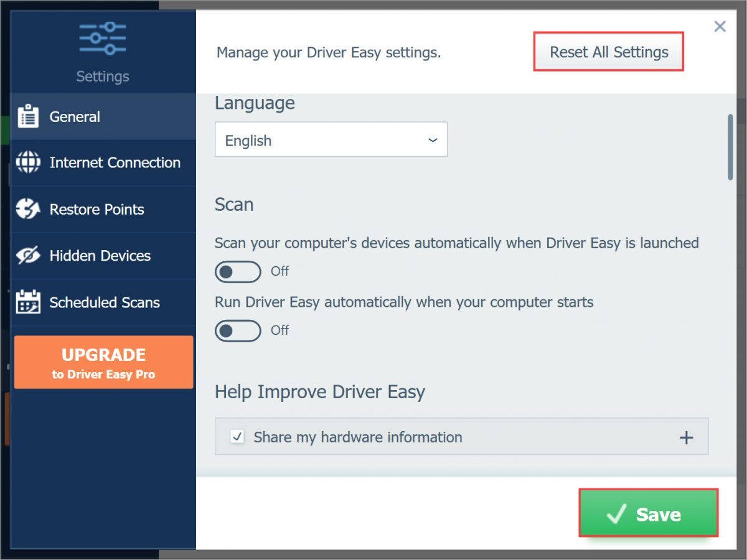Click the Settings sliders icon
This screenshot has height=560, width=747.
[x=103, y=39]
